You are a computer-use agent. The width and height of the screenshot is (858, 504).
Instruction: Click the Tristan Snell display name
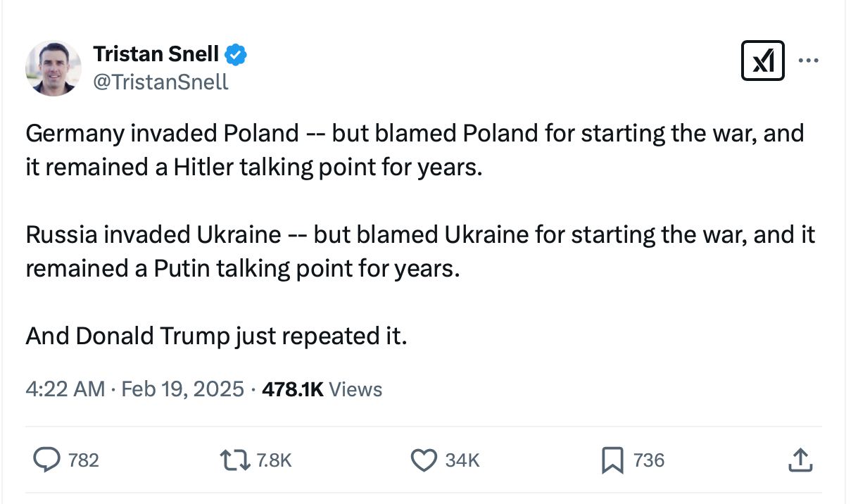156,53
